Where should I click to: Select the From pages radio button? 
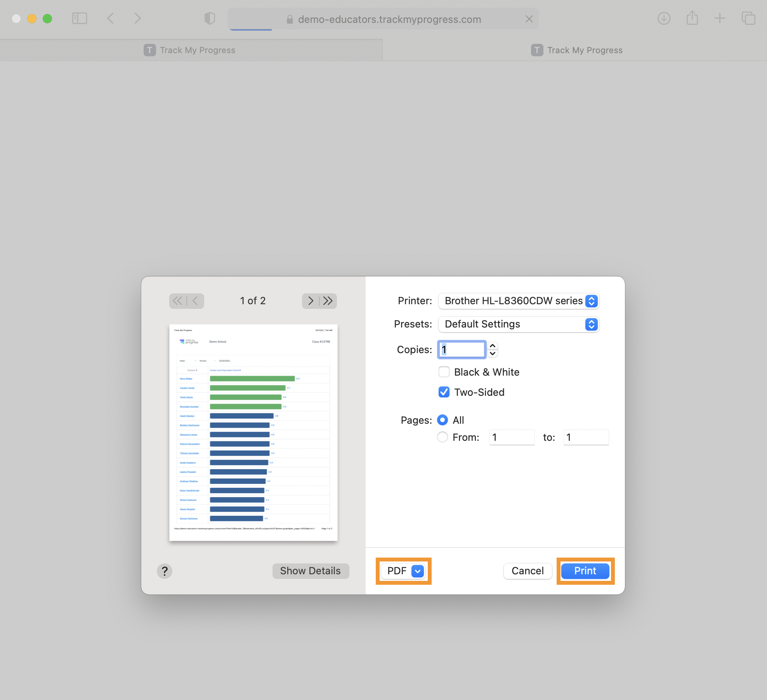click(442, 437)
